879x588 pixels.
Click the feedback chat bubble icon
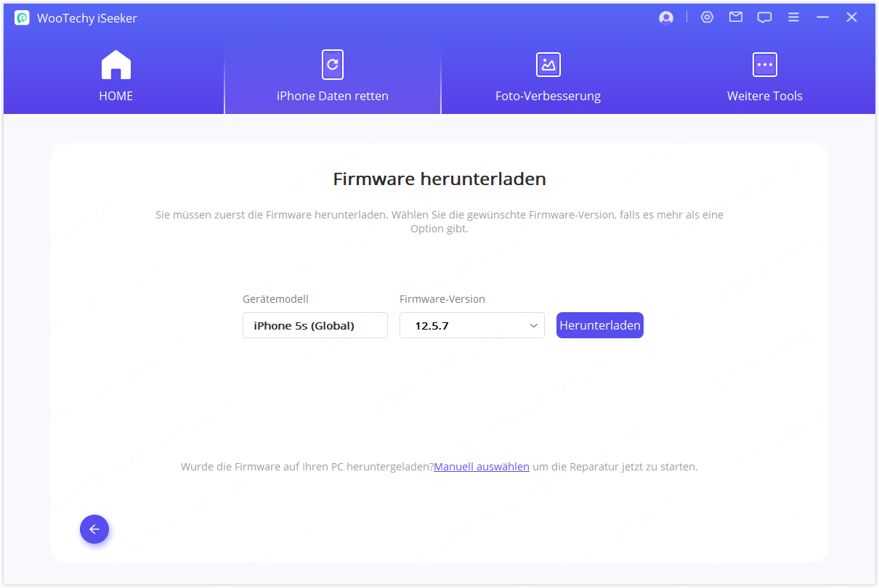click(x=764, y=17)
